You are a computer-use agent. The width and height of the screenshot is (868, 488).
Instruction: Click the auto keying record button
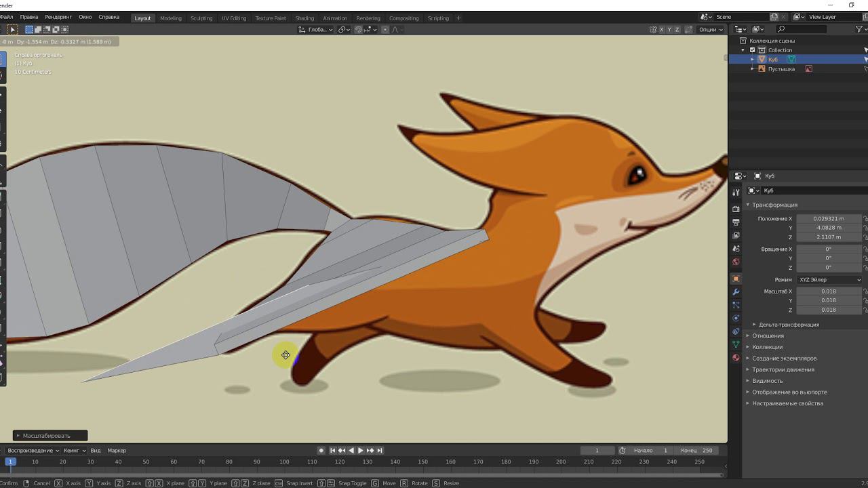coord(321,450)
